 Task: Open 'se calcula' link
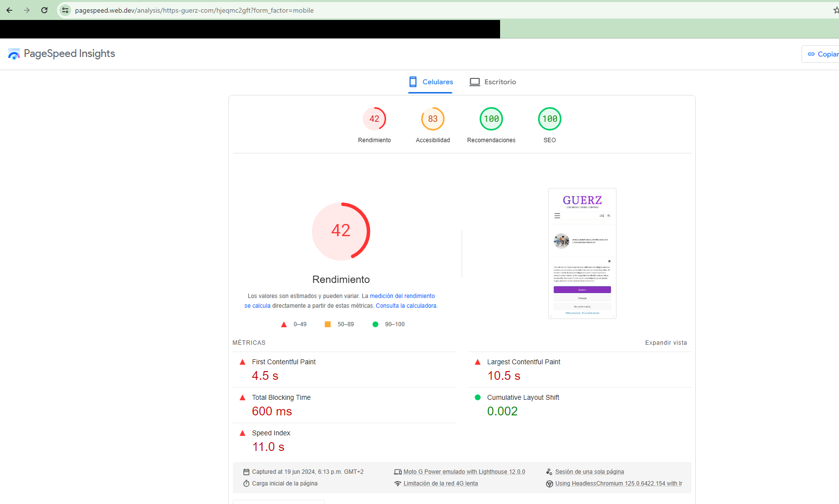coord(258,306)
